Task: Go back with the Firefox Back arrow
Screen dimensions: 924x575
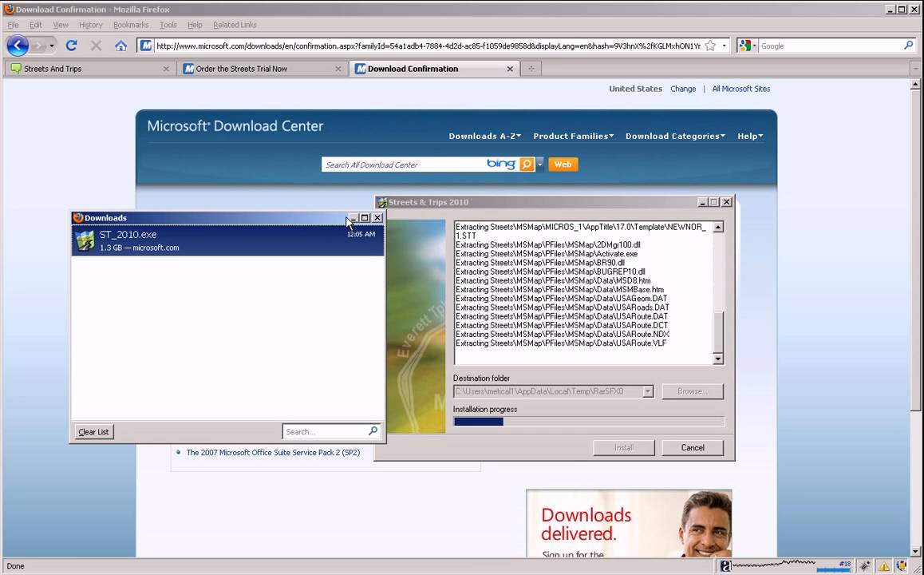Action: 18,46
